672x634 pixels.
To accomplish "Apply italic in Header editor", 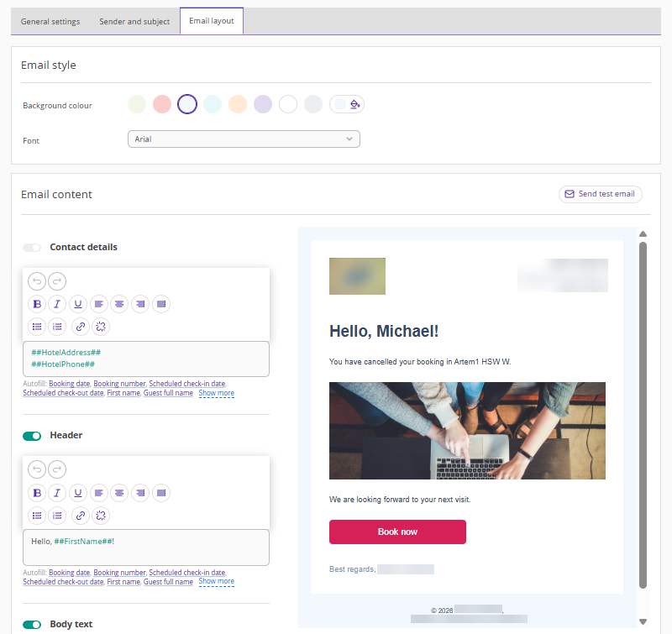I will (x=57, y=493).
